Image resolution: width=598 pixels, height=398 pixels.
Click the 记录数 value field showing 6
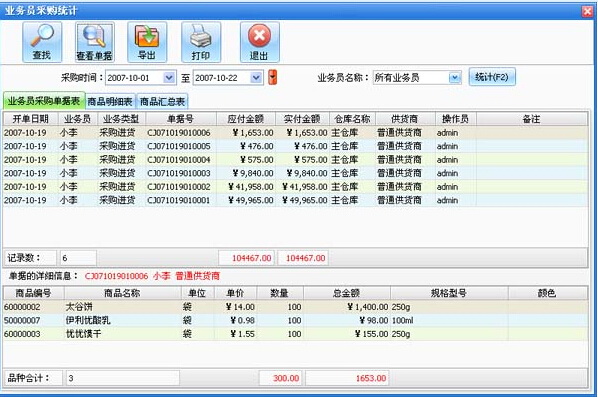click(x=77, y=258)
